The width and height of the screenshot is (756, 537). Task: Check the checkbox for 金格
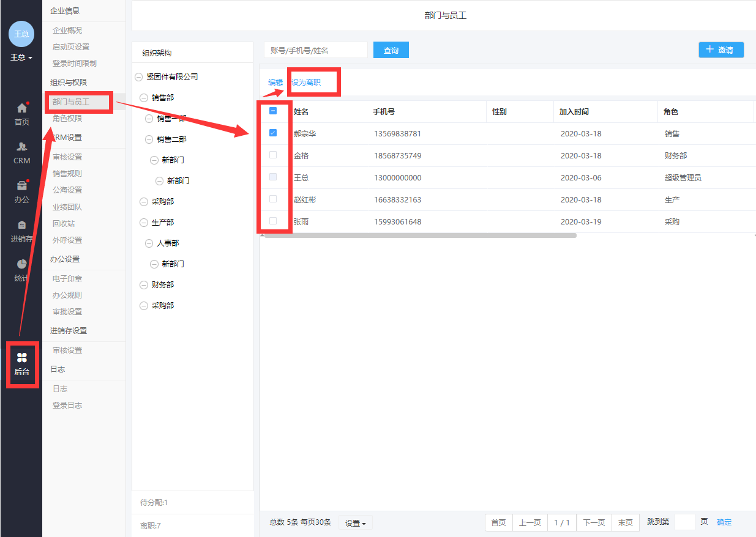tap(273, 155)
